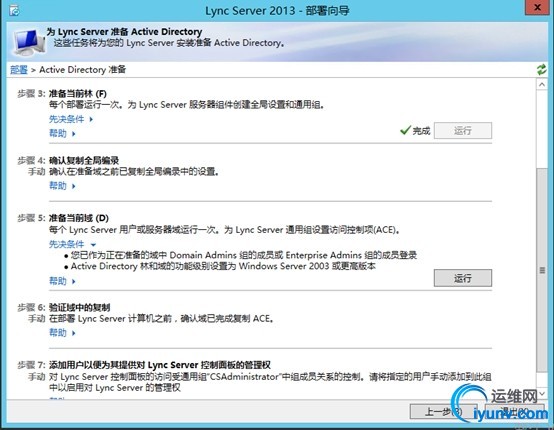Click the green refresh icon
Screen dimensions: 554x430
[541, 69]
